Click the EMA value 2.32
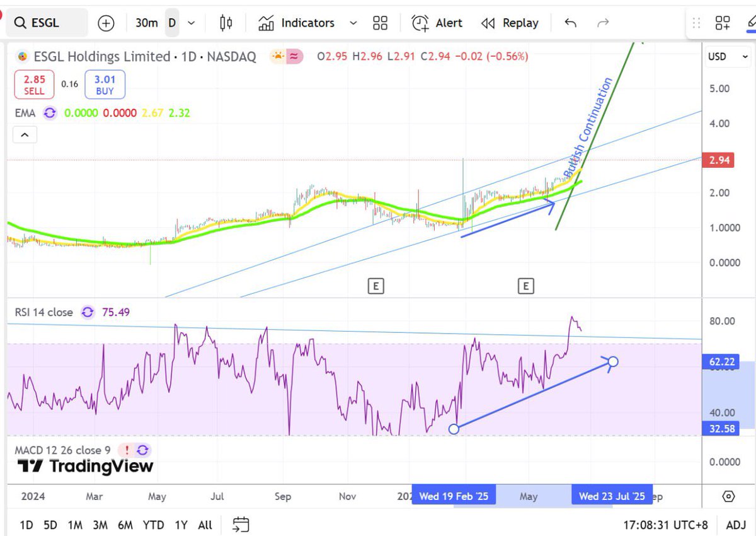The height and width of the screenshot is (536, 756). [x=179, y=114]
